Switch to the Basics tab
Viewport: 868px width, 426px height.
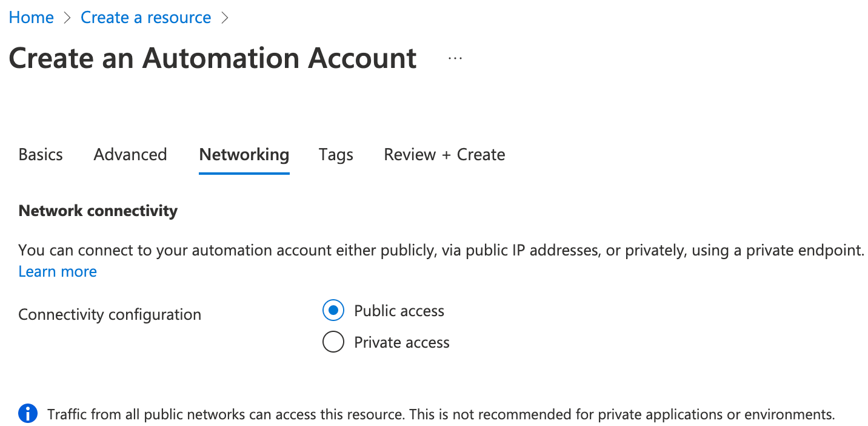41,155
